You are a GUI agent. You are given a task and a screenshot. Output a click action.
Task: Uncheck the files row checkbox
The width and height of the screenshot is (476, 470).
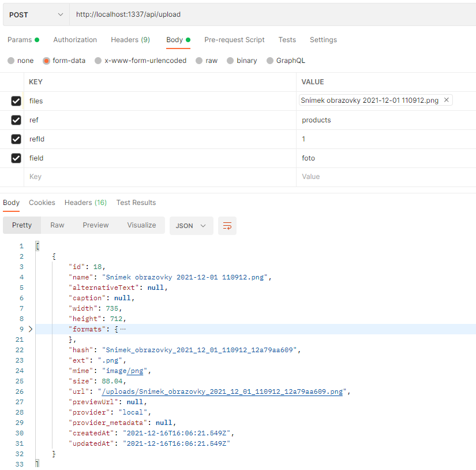tap(16, 101)
